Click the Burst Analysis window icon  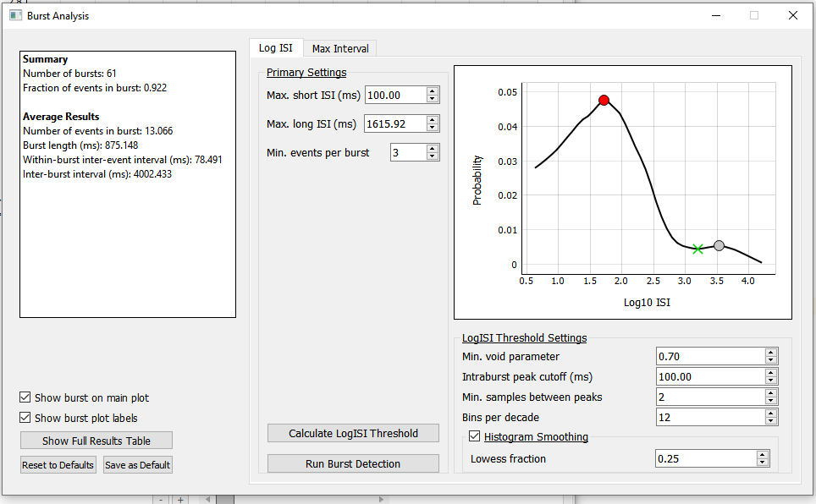tap(15, 15)
